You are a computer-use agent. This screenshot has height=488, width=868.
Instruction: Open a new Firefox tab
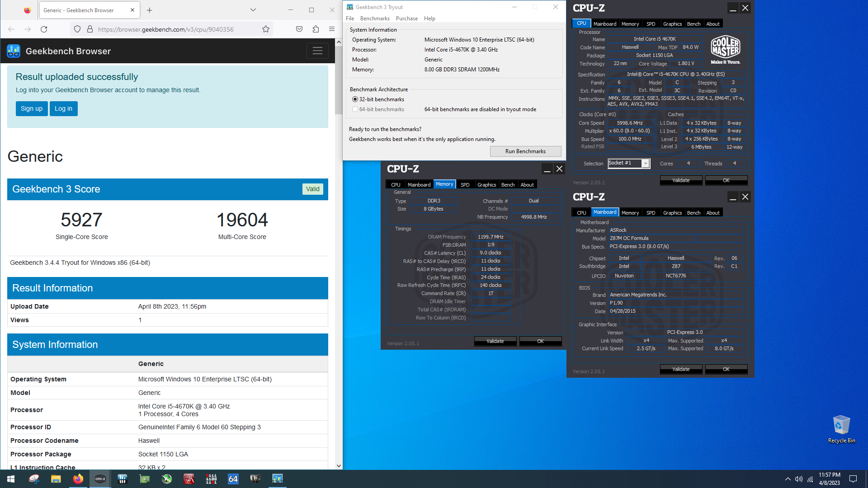(150, 10)
